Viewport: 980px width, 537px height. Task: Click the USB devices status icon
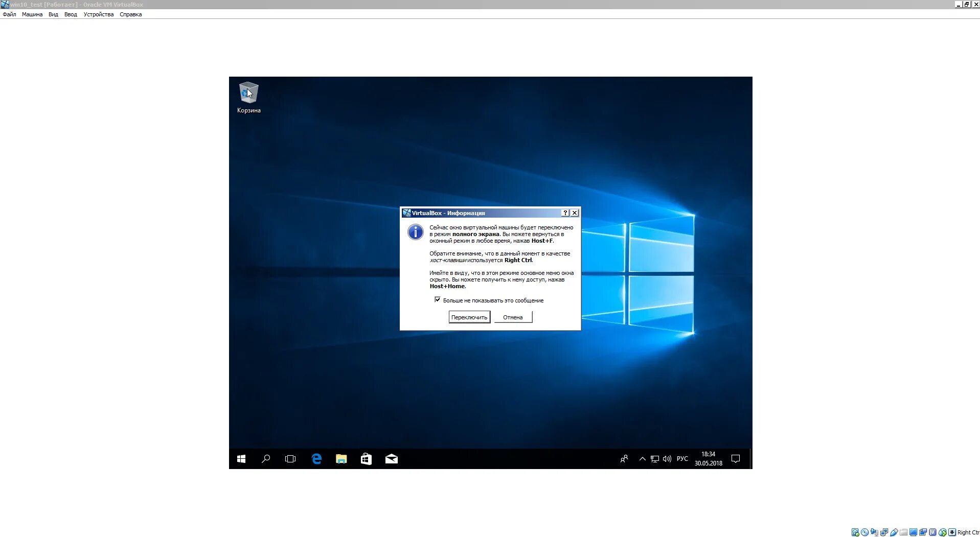[x=894, y=532]
